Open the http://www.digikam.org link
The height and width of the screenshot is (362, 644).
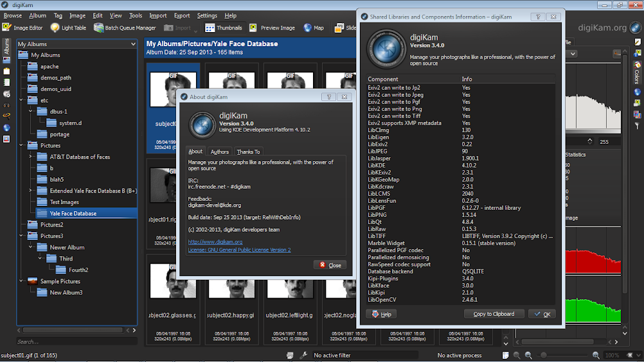coord(215,242)
